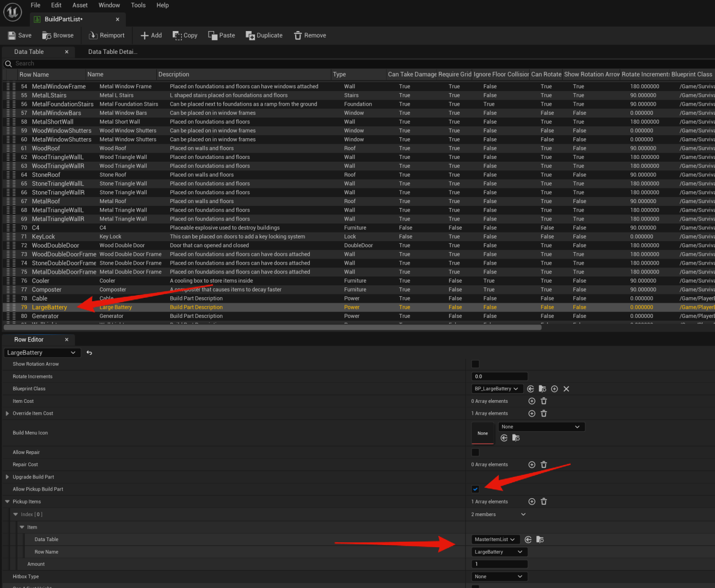Screen dimensions: 715x588
Task: Expand the Upgrade Build Part section
Action: 7,477
